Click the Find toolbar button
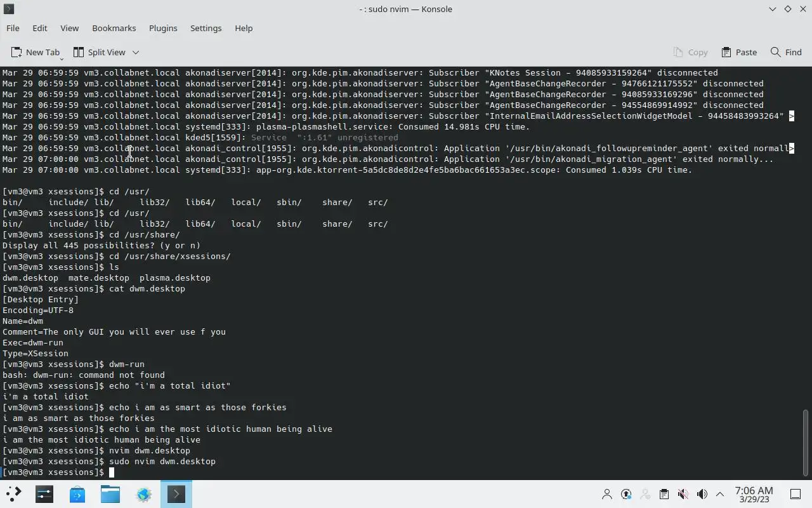This screenshot has height=508, width=812. point(786,52)
